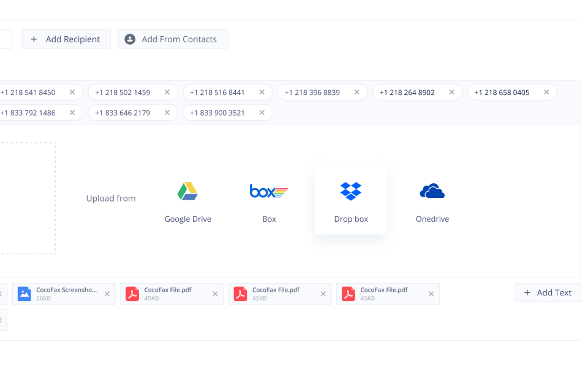Select the number +1 218 396 8839
Screen dimensions: 588x375
pyautogui.click(x=312, y=93)
